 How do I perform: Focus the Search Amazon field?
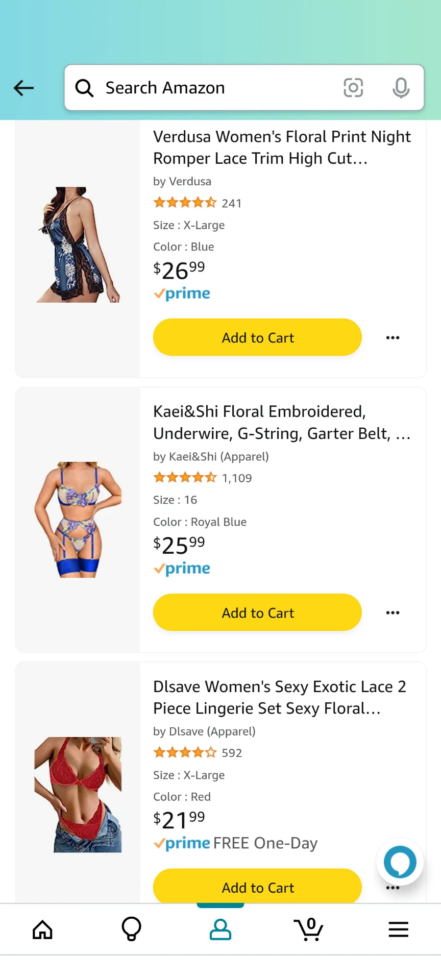[x=214, y=88]
